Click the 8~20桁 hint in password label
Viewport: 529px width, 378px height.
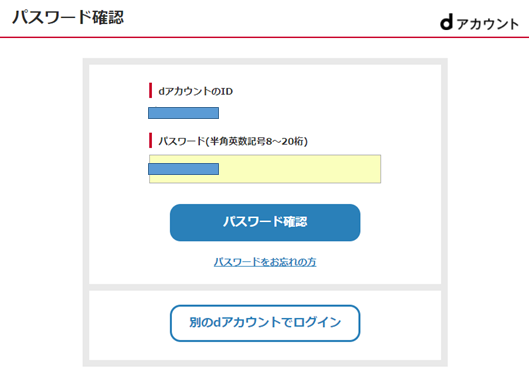pos(287,141)
